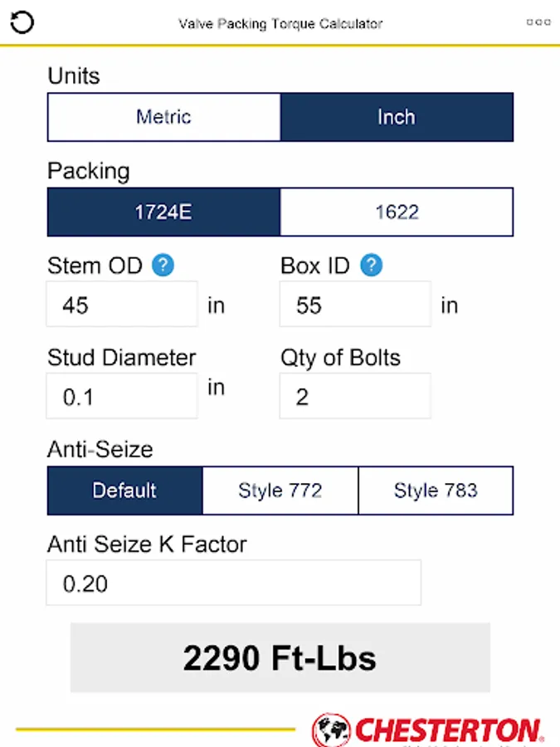The height and width of the screenshot is (747, 560).
Task: Choose 1622 packing type
Action: [397, 212]
